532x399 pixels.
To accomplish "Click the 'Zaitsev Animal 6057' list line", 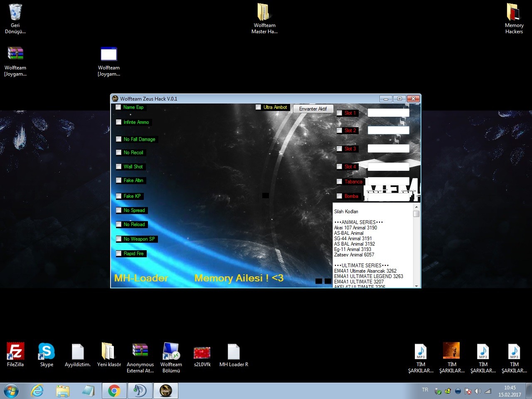I will (x=354, y=255).
